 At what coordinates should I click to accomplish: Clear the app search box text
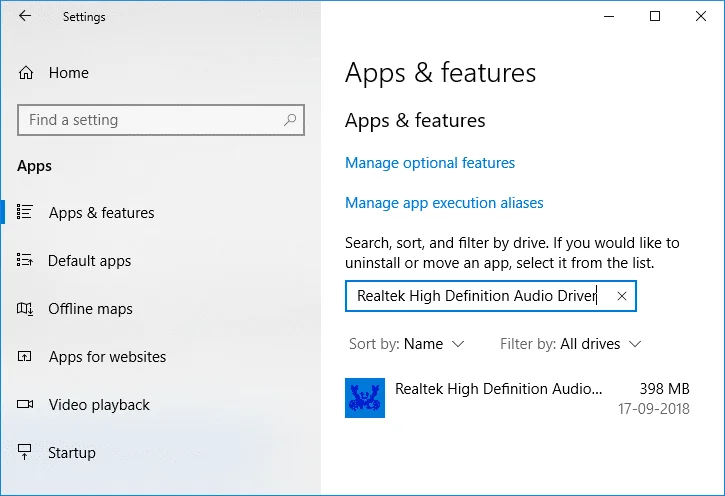click(622, 296)
